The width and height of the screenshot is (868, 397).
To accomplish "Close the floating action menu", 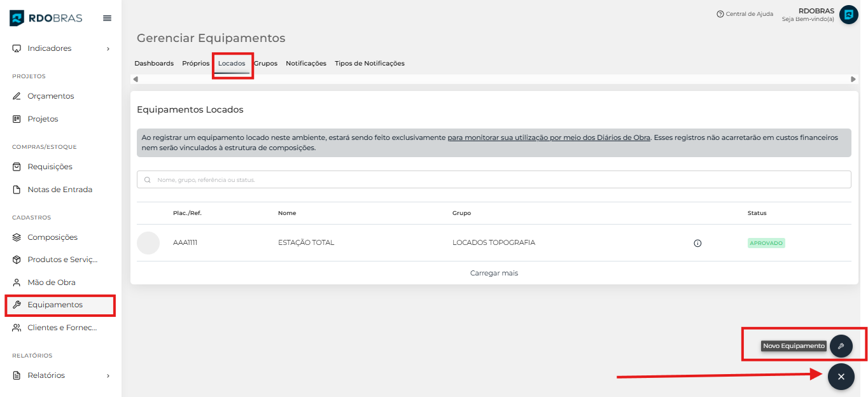I will (841, 377).
